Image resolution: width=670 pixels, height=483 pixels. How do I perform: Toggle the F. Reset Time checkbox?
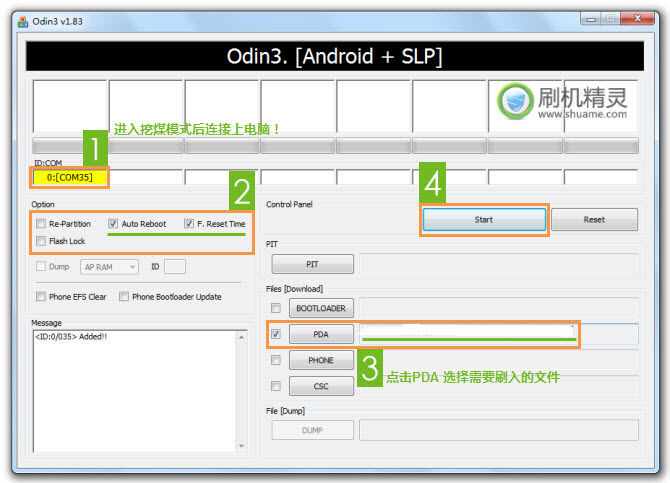pyautogui.click(x=189, y=224)
